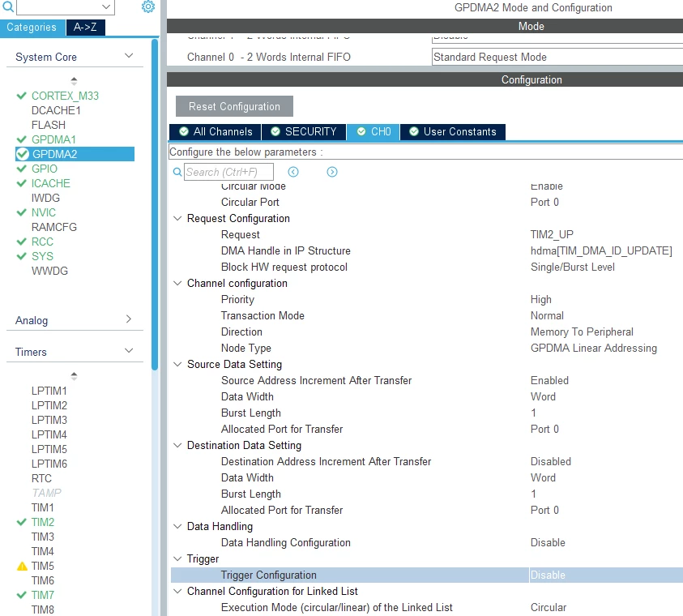Click the green check beside TIM2
This screenshot has width=683, height=616.
pyautogui.click(x=21, y=522)
